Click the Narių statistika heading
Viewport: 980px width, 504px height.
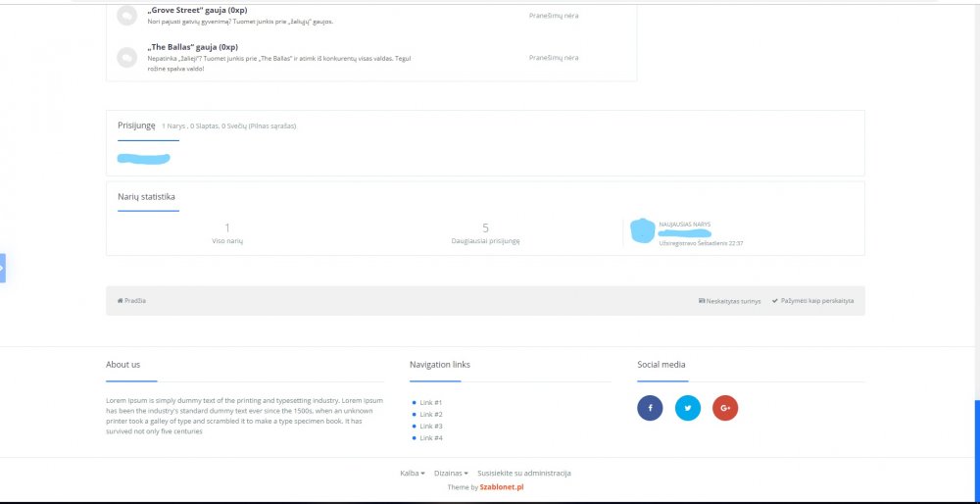pyautogui.click(x=146, y=196)
